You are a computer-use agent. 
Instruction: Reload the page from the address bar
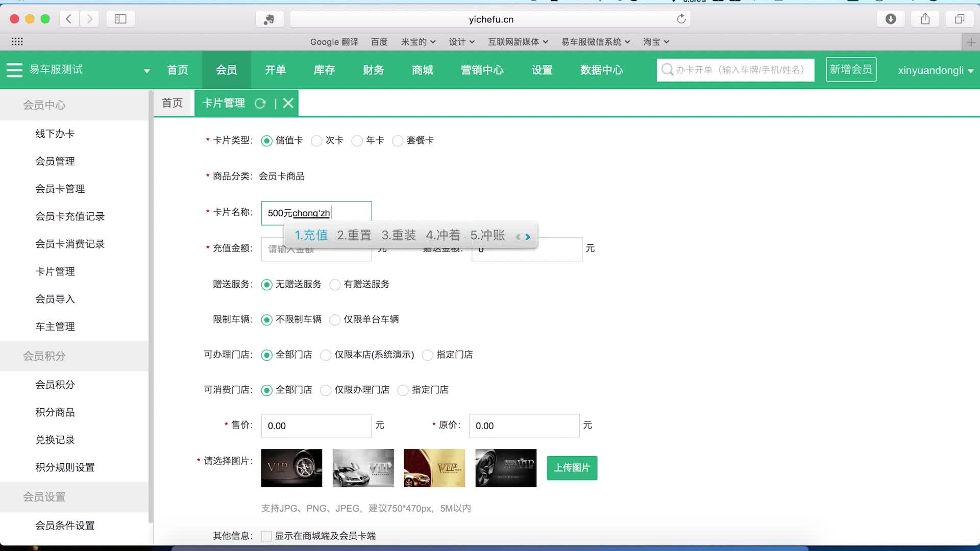[x=681, y=19]
